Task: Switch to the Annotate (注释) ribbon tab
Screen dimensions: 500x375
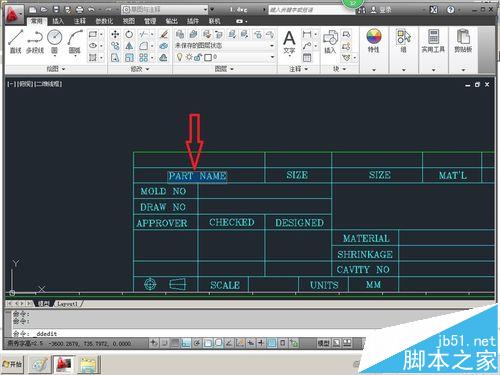Action: [x=79, y=21]
